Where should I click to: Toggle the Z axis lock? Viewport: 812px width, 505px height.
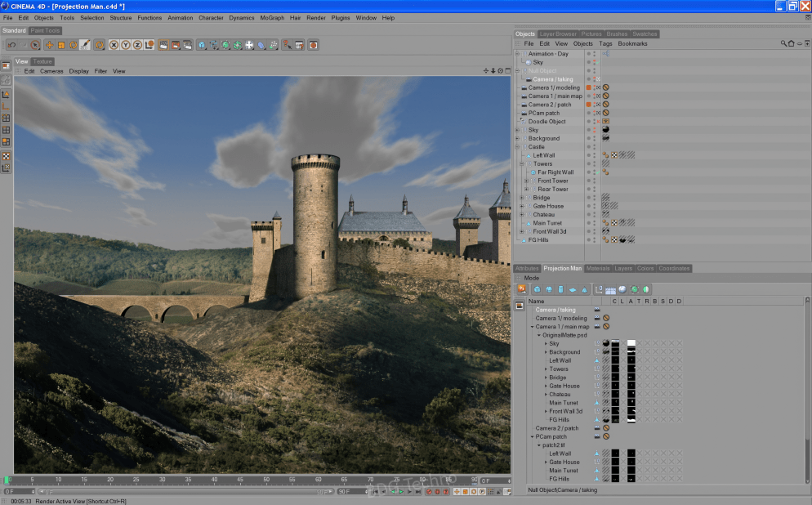coord(137,45)
